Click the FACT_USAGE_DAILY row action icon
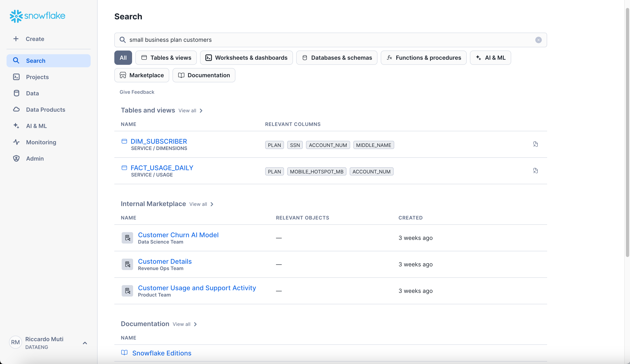Image resolution: width=630 pixels, height=364 pixels. coord(535,171)
